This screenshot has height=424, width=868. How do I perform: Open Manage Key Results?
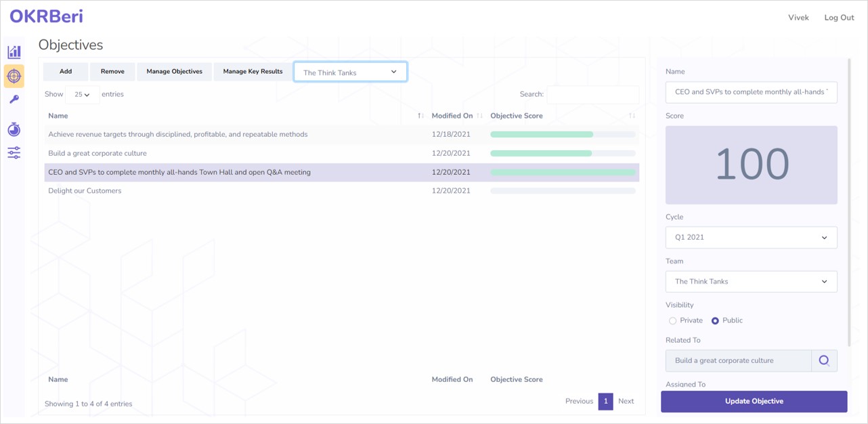point(253,72)
